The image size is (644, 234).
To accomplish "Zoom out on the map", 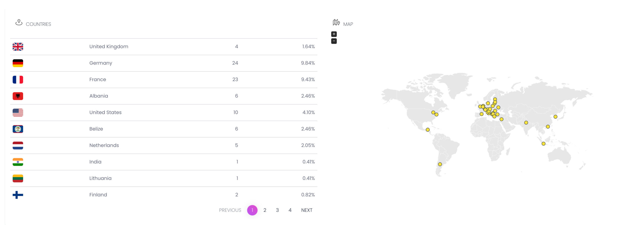I will pos(334,41).
